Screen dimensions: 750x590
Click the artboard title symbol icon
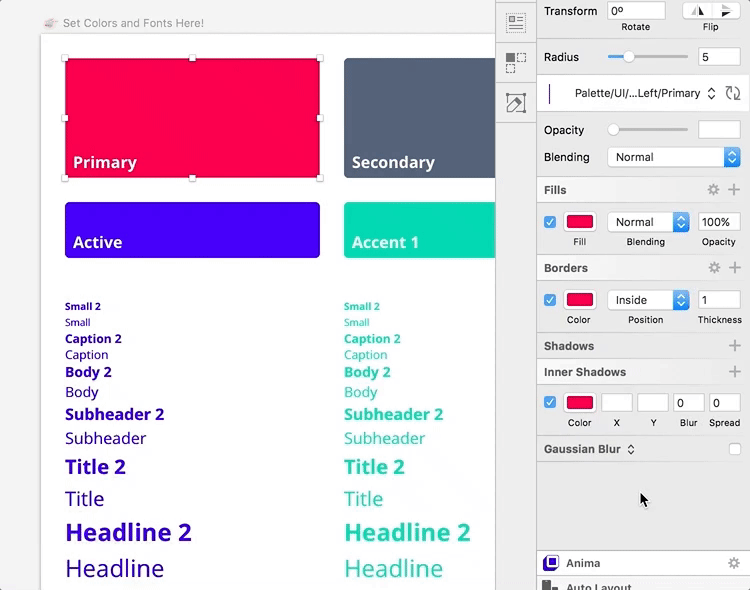pos(50,23)
